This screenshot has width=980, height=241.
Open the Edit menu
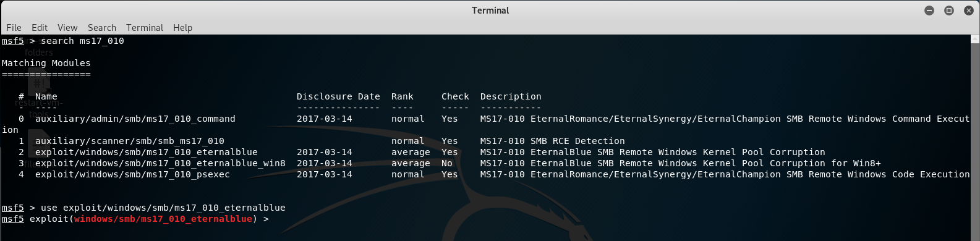tap(40, 28)
